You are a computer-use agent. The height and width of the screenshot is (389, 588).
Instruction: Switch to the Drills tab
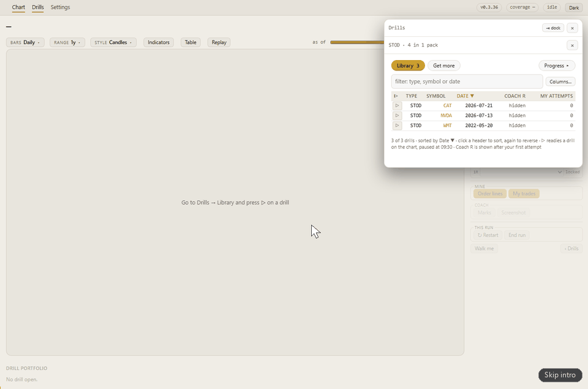(x=38, y=7)
